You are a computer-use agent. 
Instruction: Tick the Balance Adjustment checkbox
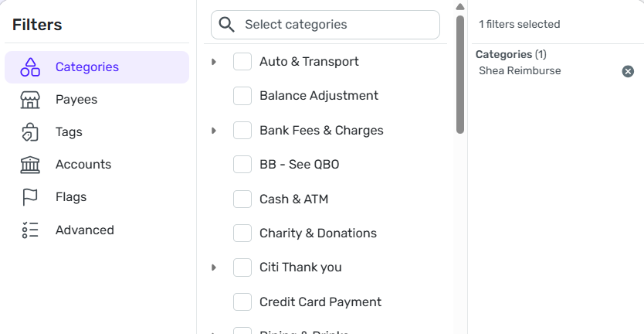(x=242, y=96)
